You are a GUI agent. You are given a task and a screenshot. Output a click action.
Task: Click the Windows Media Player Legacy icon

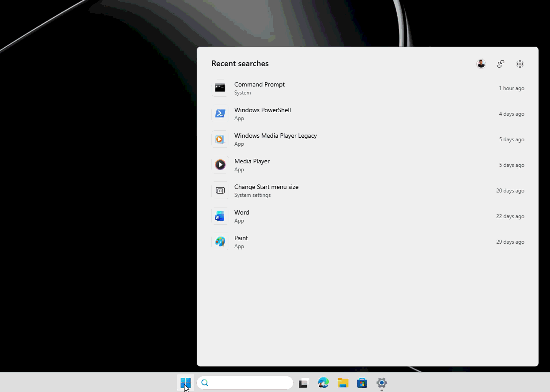(x=220, y=139)
